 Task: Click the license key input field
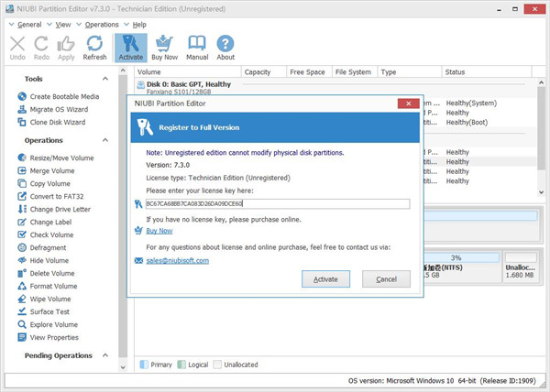277,203
